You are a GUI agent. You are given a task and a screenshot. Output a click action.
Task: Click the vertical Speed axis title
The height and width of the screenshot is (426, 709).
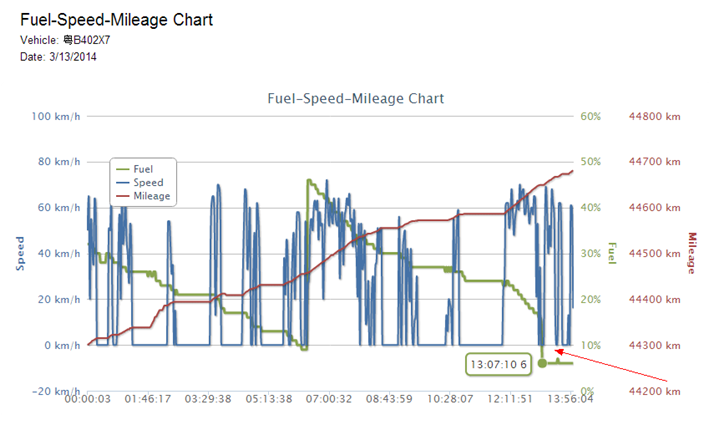(19, 253)
